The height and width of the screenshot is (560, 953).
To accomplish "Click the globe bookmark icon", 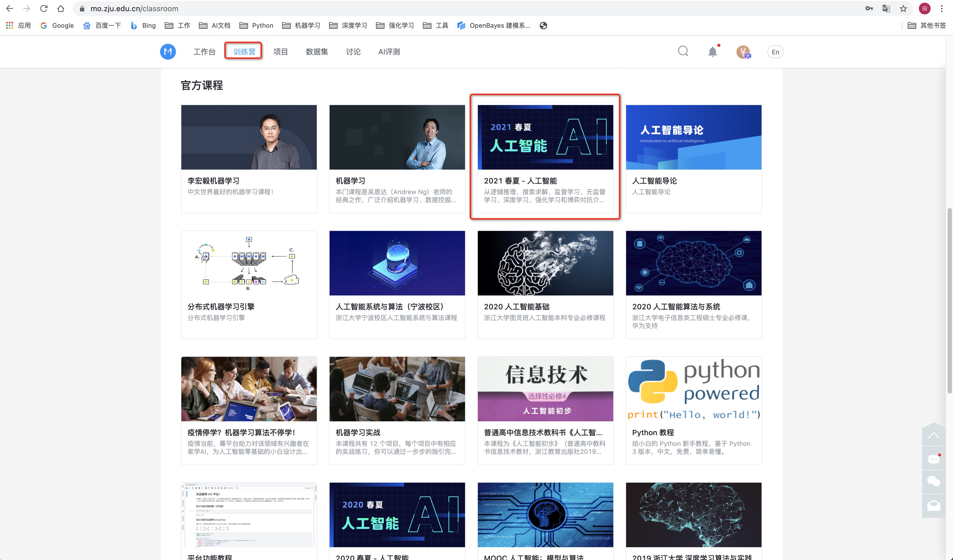I will (x=543, y=25).
